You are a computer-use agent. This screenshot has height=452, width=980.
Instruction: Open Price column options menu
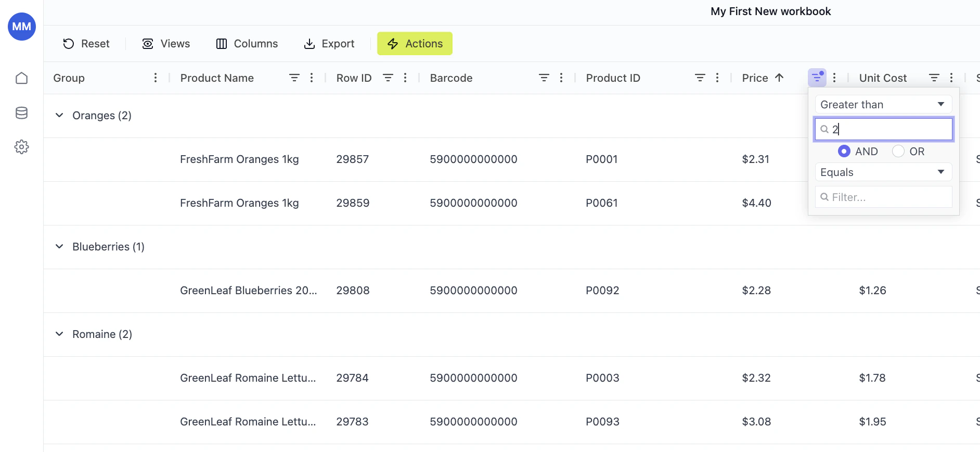click(834, 78)
